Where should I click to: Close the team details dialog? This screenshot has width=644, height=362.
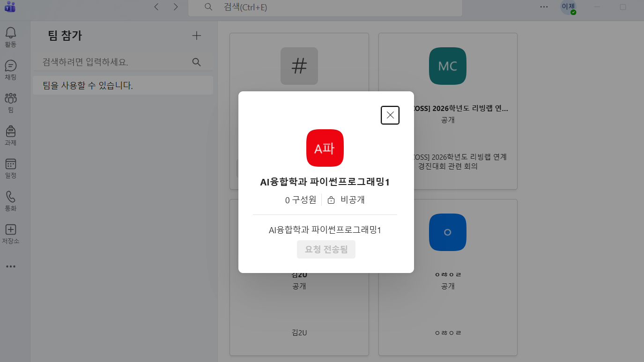[x=390, y=115]
